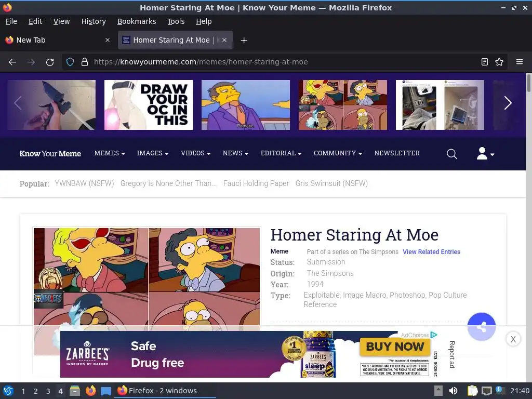Click the display monitor tray icon

click(486, 391)
